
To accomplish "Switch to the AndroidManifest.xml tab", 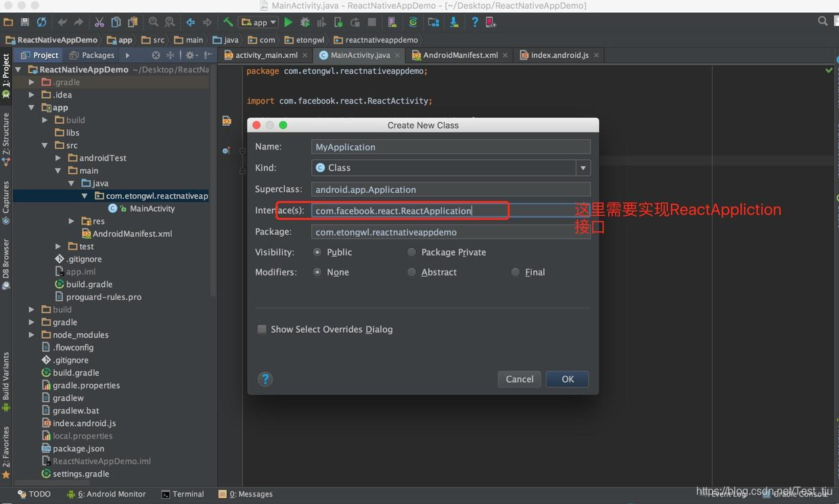I will (460, 55).
